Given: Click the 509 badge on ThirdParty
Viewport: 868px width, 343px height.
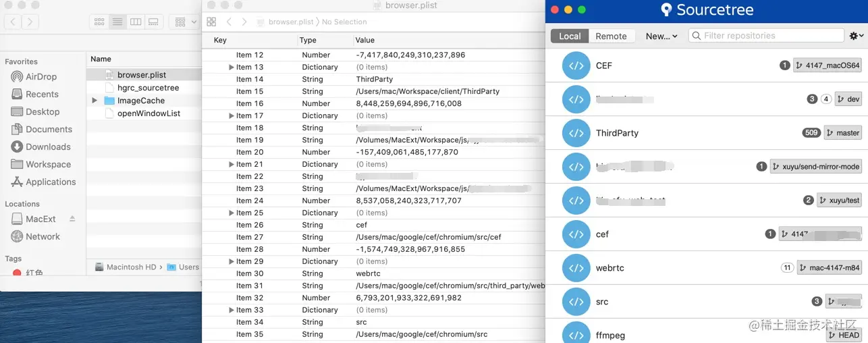Looking at the screenshot, I should (811, 133).
